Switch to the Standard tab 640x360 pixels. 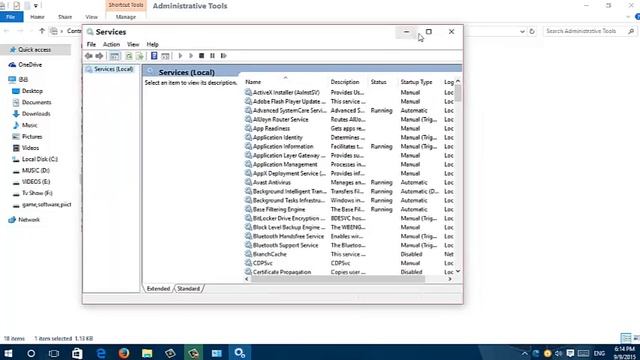(189, 289)
